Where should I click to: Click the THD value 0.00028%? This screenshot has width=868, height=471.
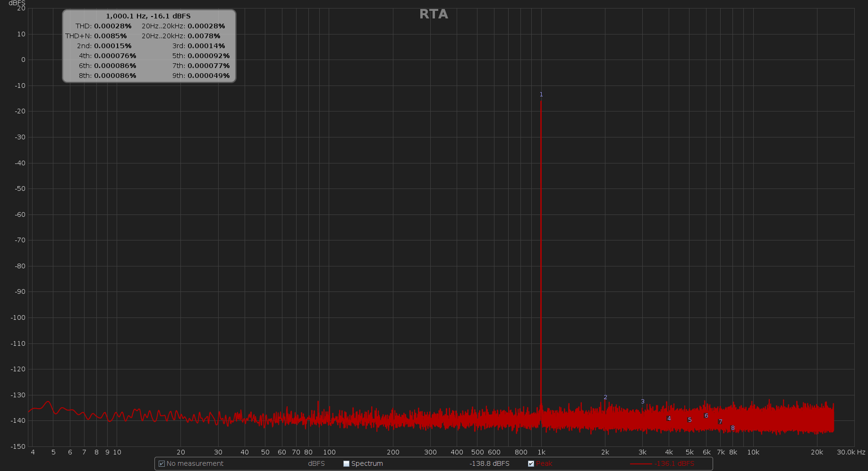(113, 26)
